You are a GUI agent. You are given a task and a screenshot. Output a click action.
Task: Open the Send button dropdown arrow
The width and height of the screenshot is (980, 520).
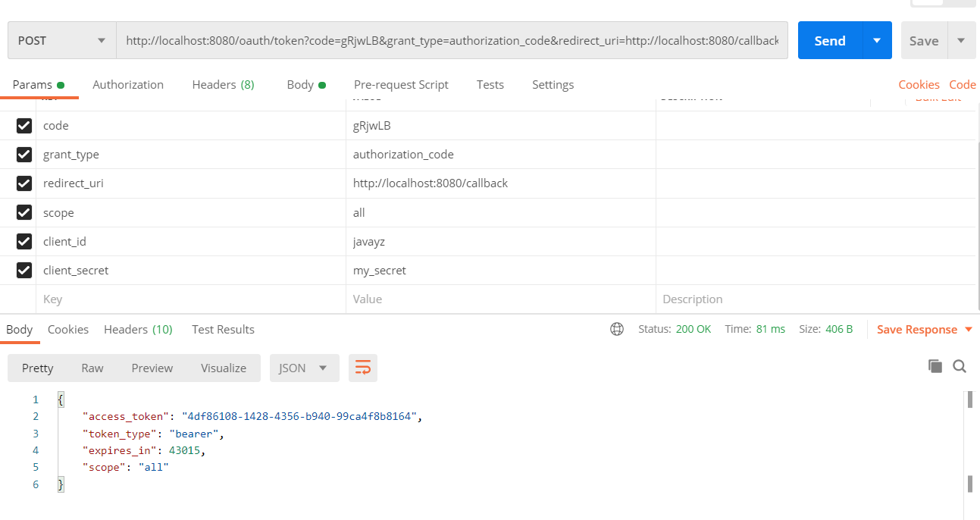877,40
